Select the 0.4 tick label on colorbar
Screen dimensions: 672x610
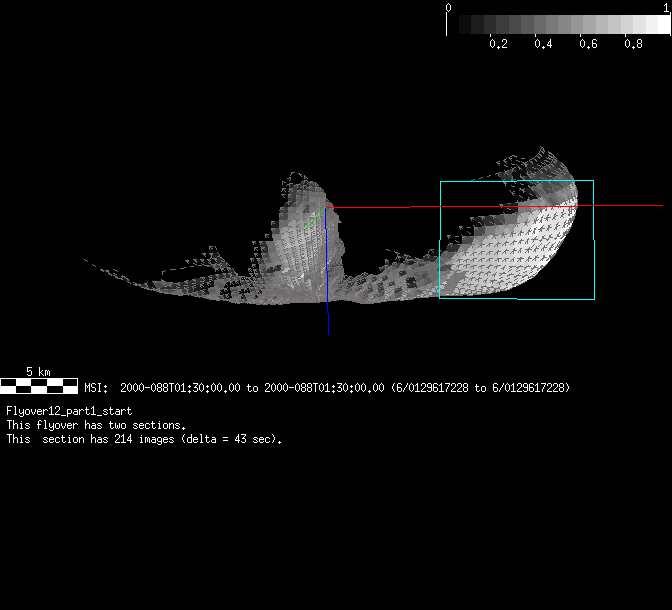tap(542, 44)
